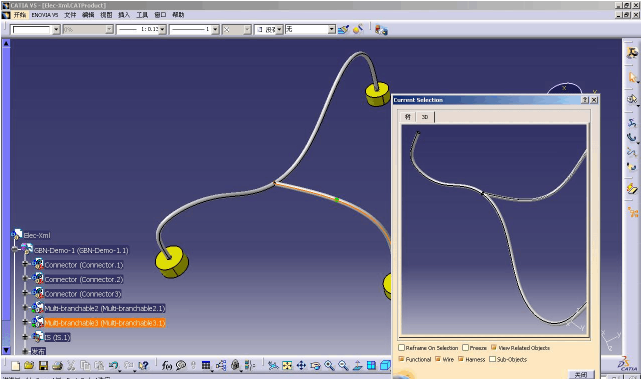This screenshot has height=379, width=641.
Task: Click the Fit All In icon
Action: [x=287, y=366]
